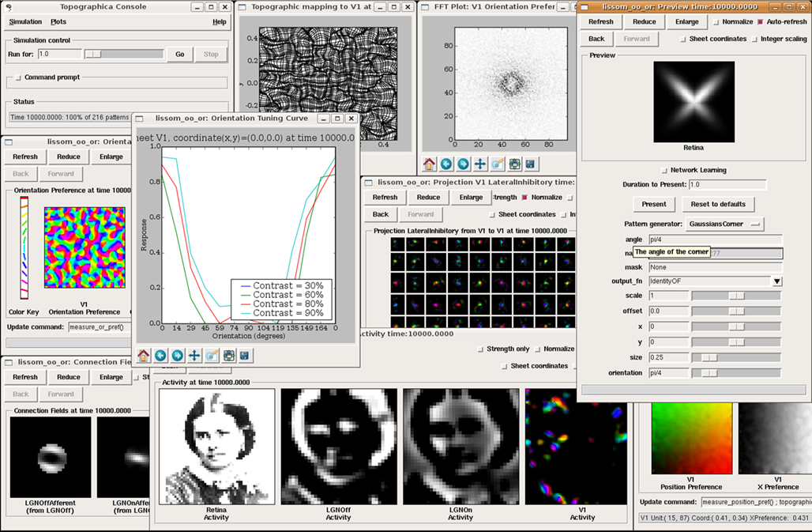
Task: Click Home icon in Orientation Tuning Curve toolbar
Action: tap(144, 356)
